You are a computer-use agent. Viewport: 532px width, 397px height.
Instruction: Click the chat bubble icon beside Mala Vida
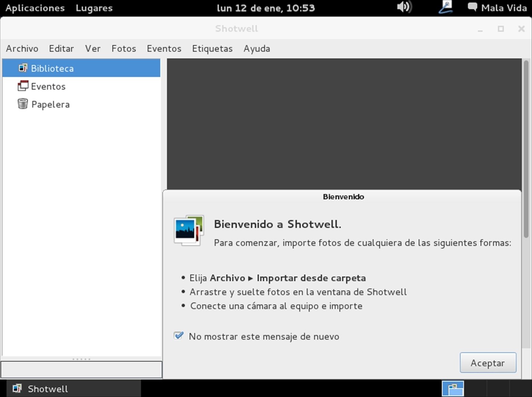(x=472, y=7)
